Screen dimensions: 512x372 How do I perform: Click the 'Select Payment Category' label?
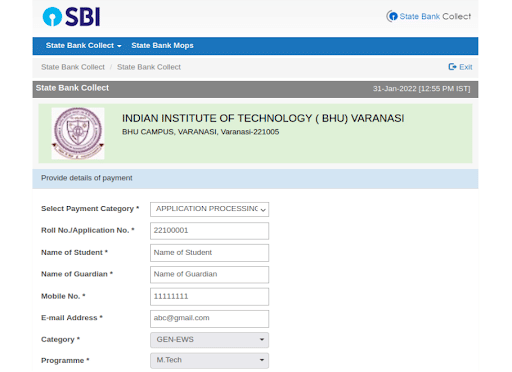coord(90,209)
